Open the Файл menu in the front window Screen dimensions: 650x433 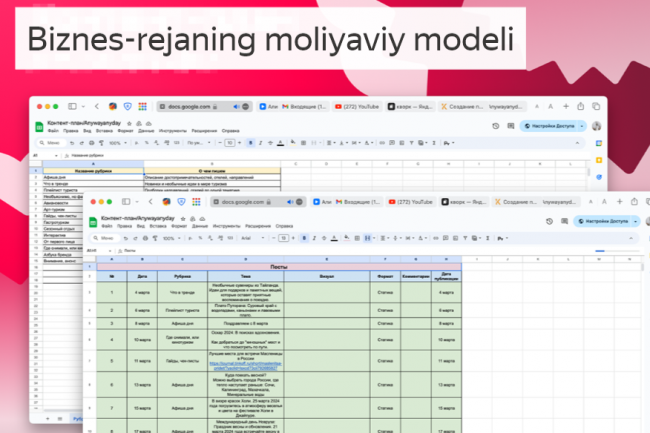pyautogui.click(x=107, y=226)
